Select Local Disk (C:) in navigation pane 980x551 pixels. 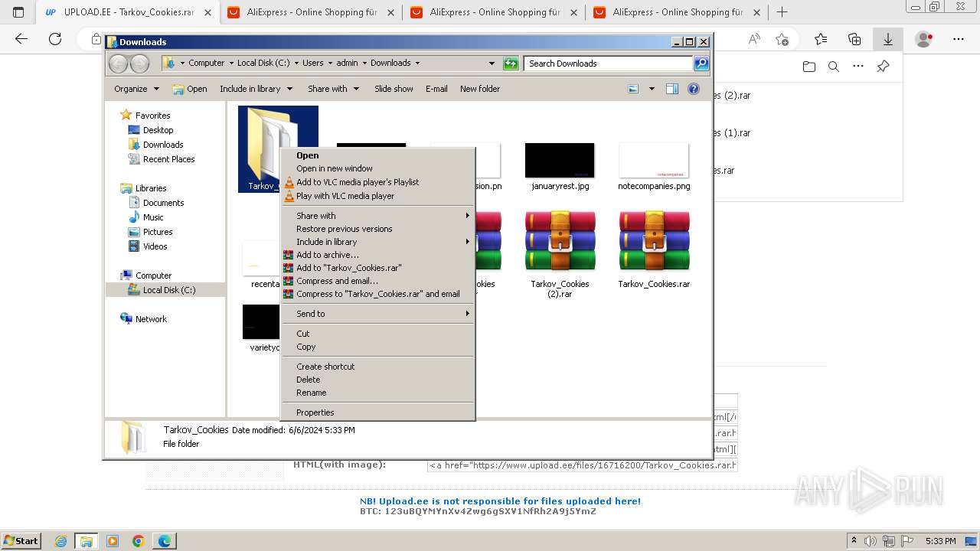pyautogui.click(x=168, y=290)
